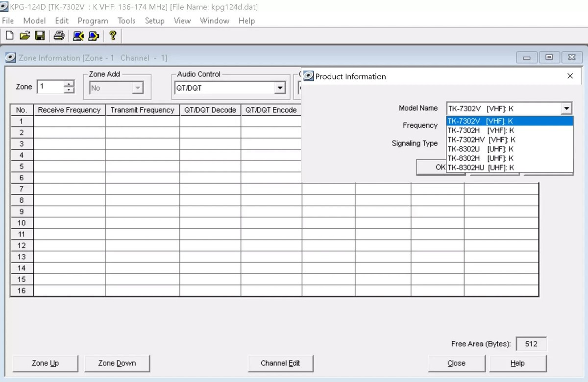Open a data file via folder icon
The image size is (588, 382).
point(24,36)
